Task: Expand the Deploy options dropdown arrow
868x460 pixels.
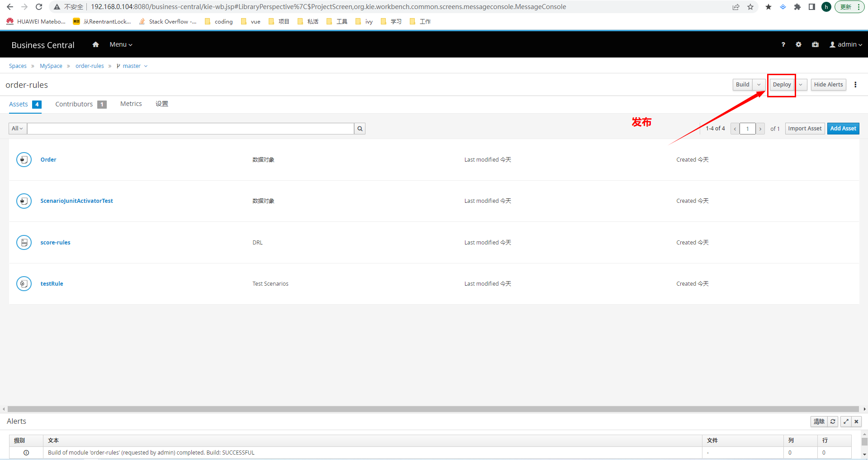Action: (x=801, y=85)
